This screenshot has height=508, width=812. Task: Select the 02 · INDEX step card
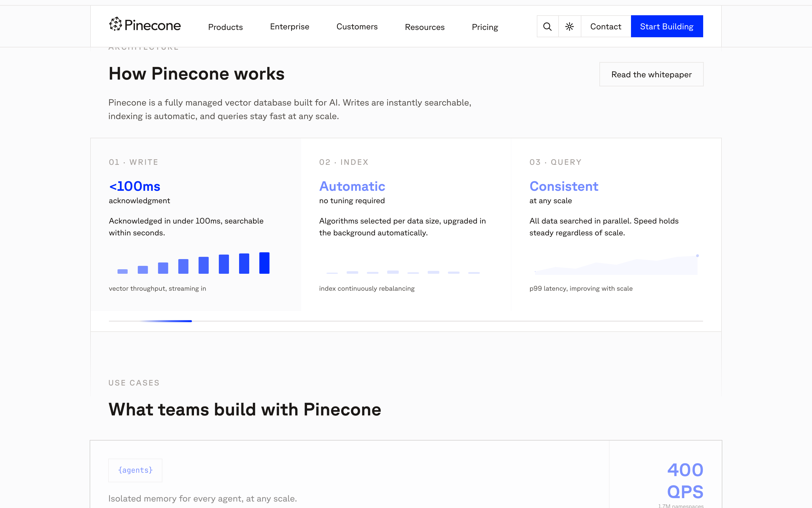[x=406, y=224]
